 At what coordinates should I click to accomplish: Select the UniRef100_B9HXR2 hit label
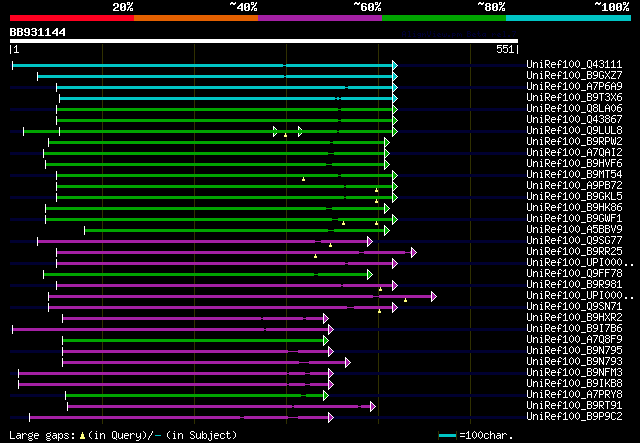574,318
